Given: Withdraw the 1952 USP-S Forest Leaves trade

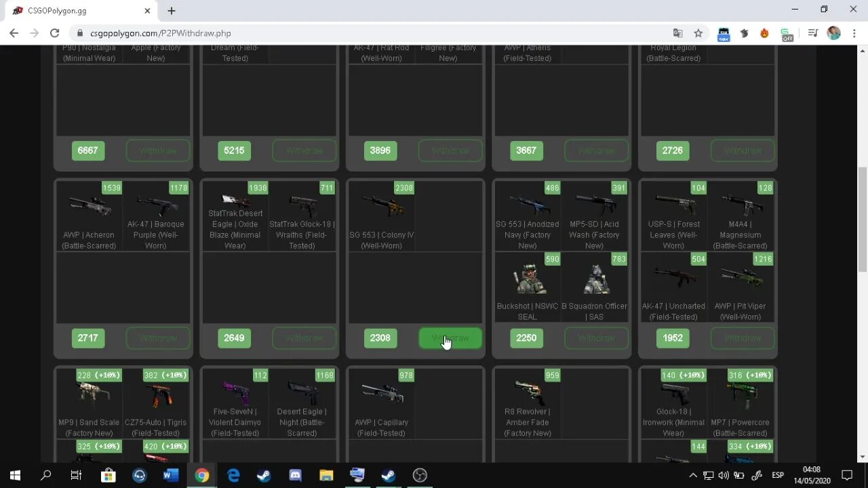Looking at the screenshot, I should point(743,338).
